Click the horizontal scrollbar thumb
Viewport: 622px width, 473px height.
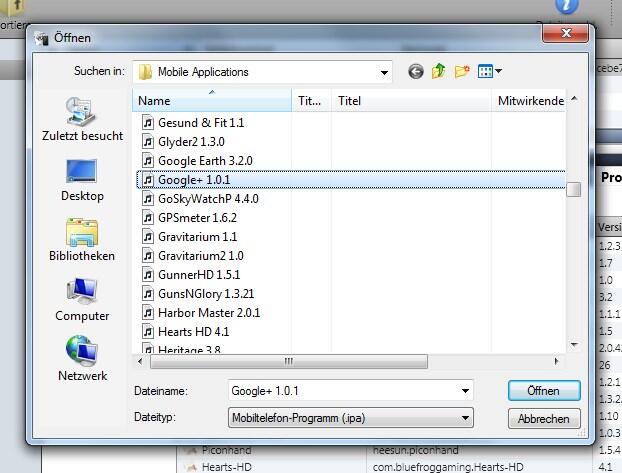pos(289,361)
